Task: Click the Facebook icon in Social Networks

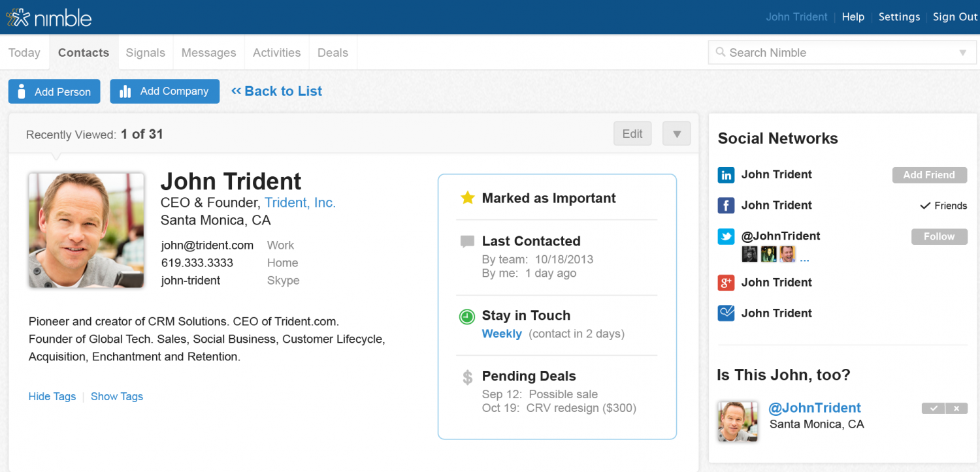Action: [x=726, y=206]
